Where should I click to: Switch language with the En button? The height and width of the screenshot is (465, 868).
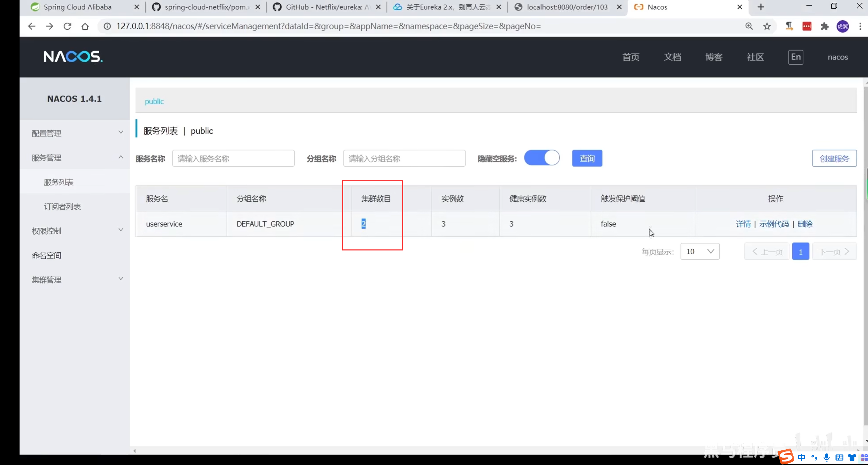click(x=796, y=57)
